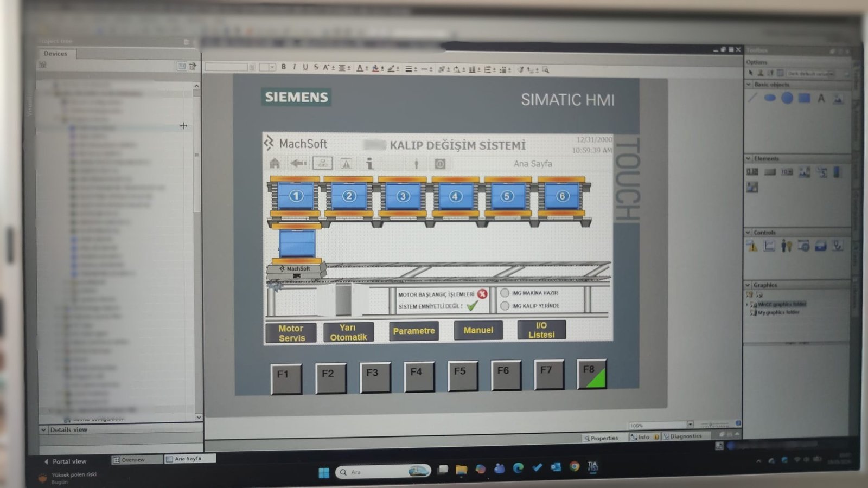The width and height of the screenshot is (868, 488).
Task: Click the Parametre button
Action: (x=414, y=331)
